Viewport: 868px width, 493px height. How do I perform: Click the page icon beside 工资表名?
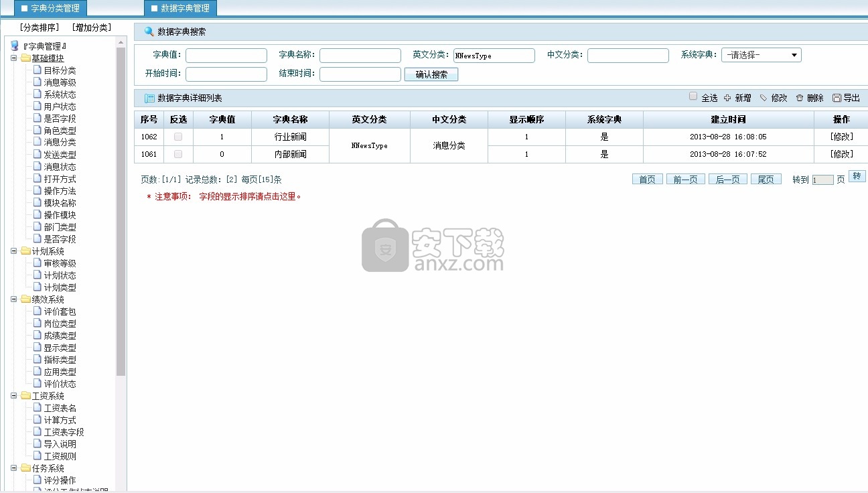(x=38, y=407)
